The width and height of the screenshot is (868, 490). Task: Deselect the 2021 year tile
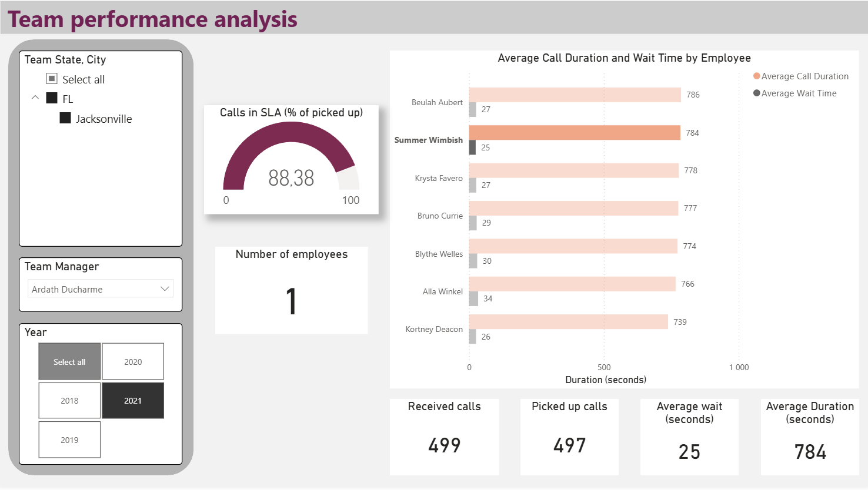[x=133, y=401]
